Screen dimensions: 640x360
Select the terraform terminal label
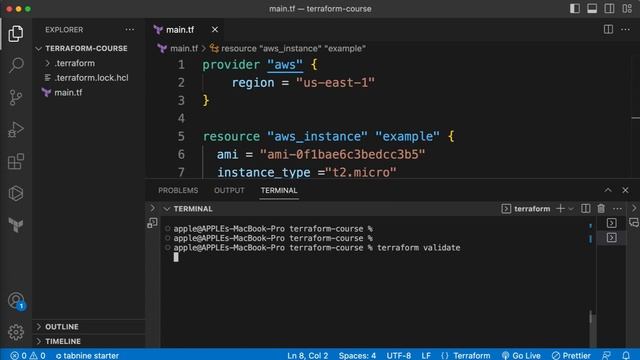pos(526,209)
